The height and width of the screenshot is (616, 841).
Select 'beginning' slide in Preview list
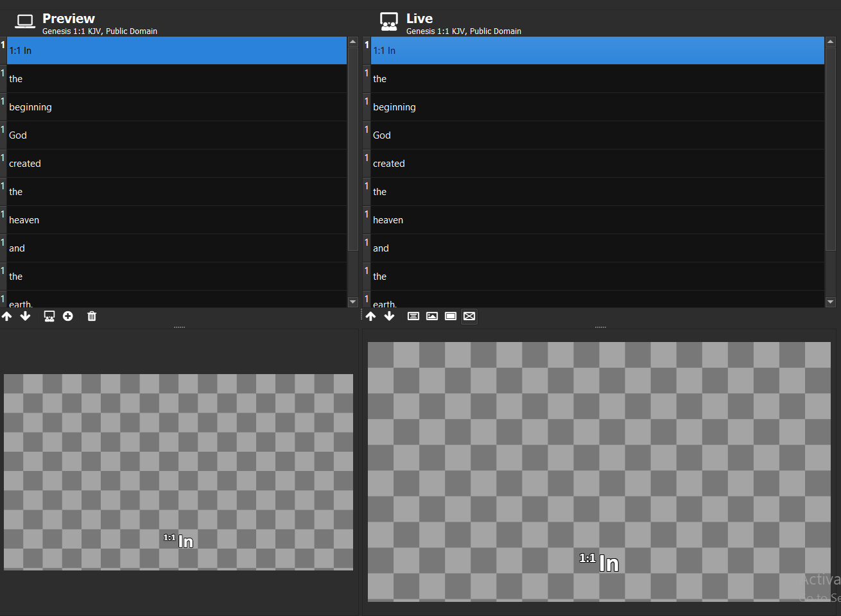[x=177, y=107]
